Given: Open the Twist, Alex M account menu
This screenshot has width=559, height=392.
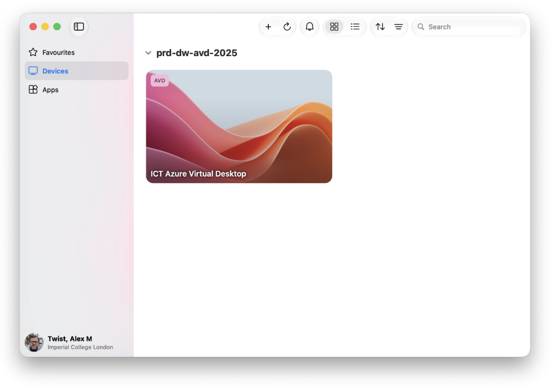Looking at the screenshot, I should [69, 342].
